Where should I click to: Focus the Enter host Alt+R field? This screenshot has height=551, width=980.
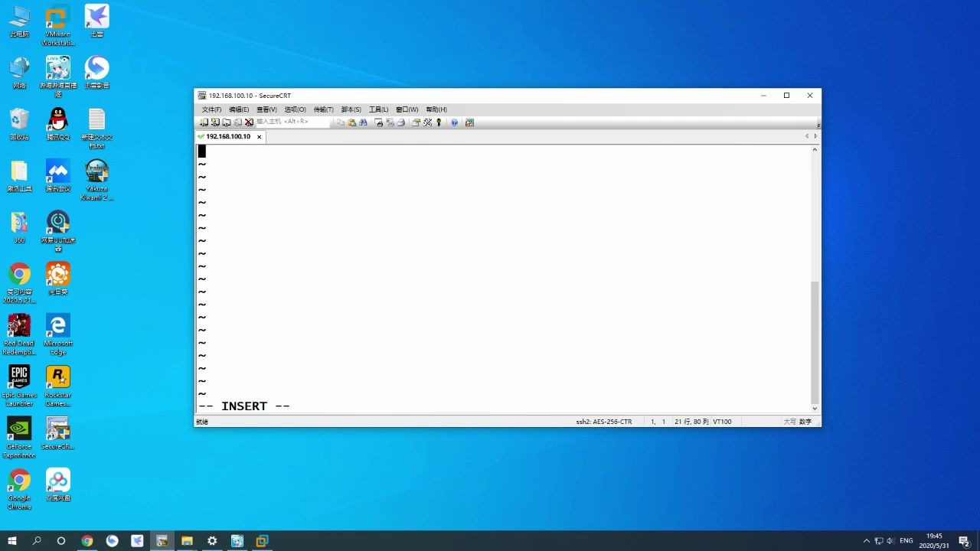[293, 122]
